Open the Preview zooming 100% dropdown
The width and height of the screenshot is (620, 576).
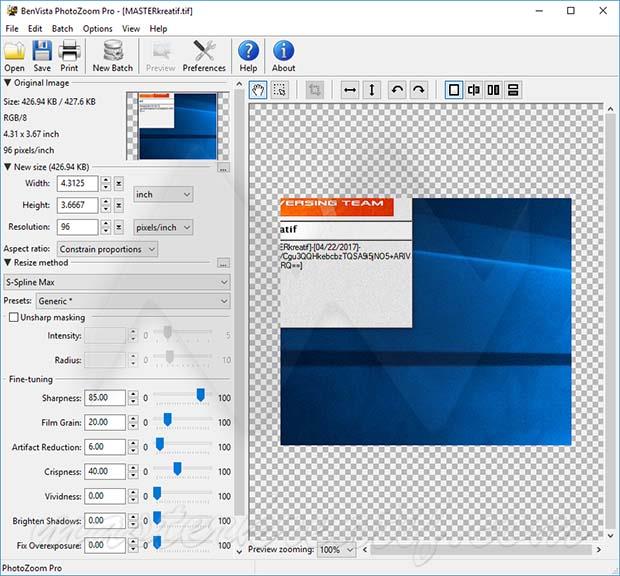click(336, 550)
